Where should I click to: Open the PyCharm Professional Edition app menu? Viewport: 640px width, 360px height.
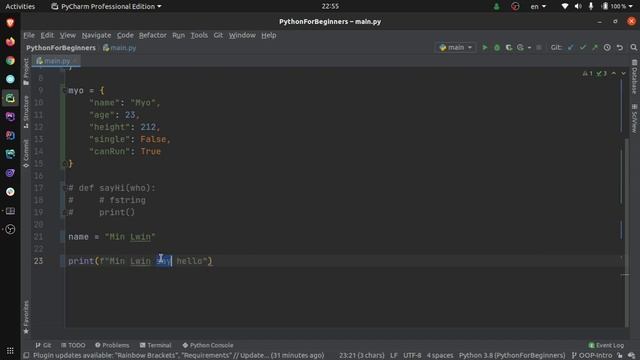106,6
